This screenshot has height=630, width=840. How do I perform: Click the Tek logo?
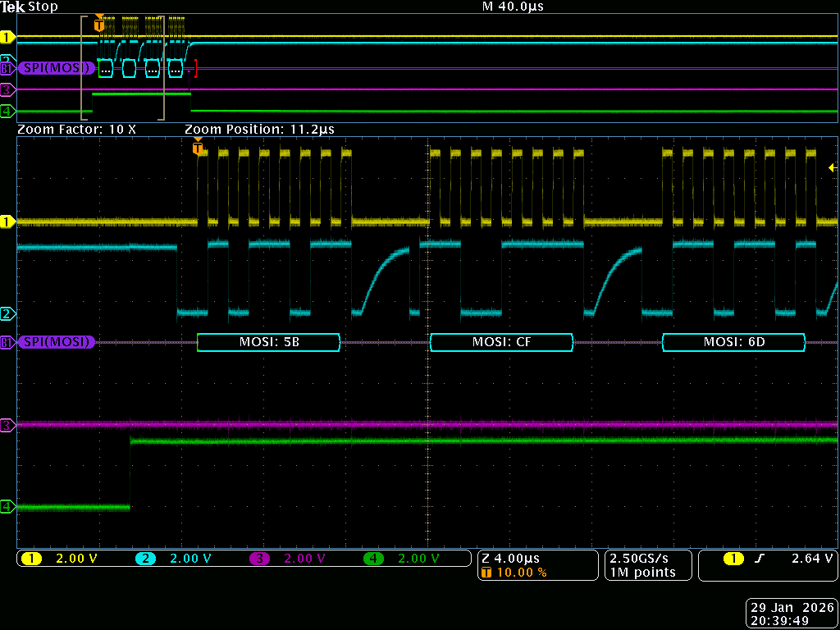coord(13,7)
